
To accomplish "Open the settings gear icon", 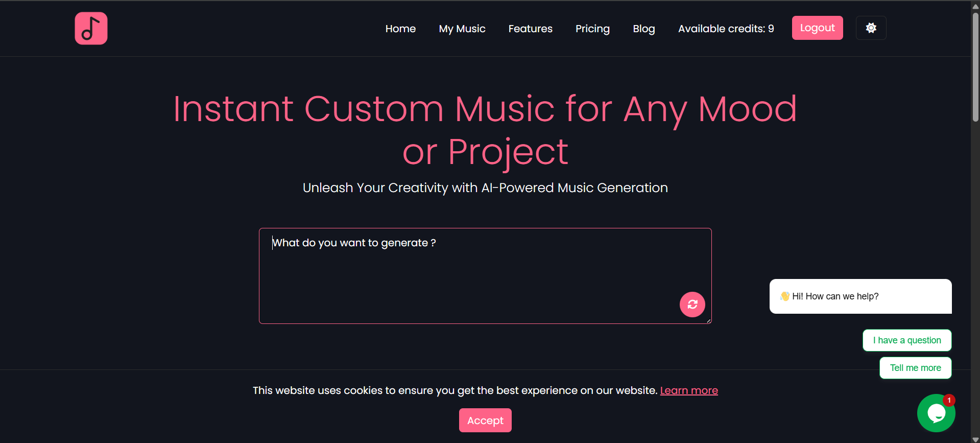I will pyautogui.click(x=871, y=28).
